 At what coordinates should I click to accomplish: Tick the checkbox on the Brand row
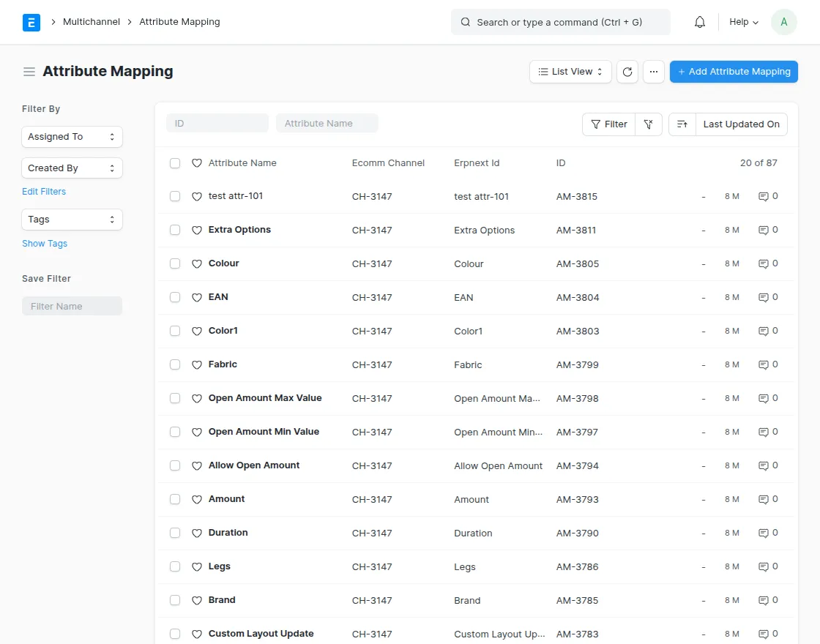point(175,600)
